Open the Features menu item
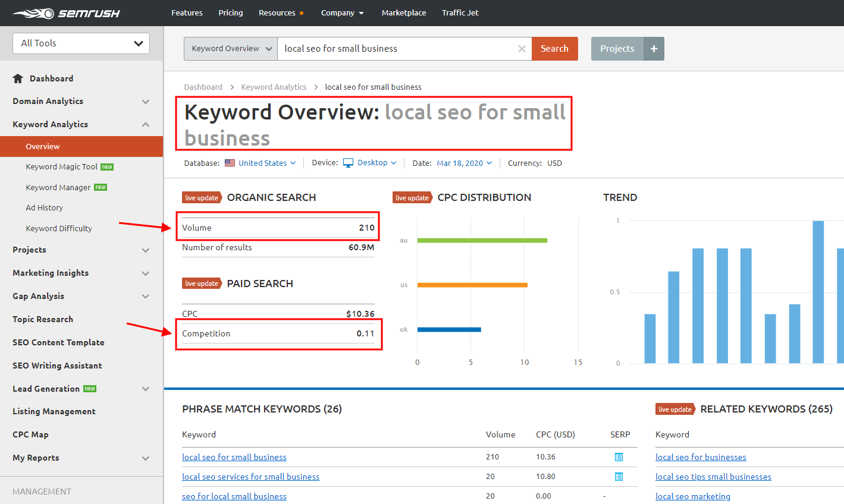This screenshot has height=504, width=844. click(x=187, y=13)
